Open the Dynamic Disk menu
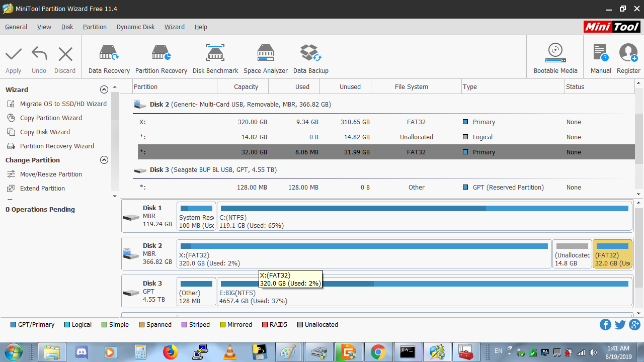This screenshot has height=362, width=644. [136, 27]
